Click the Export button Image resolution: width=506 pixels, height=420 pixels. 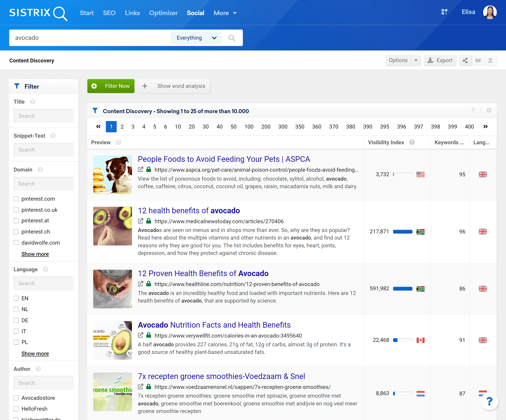point(440,60)
